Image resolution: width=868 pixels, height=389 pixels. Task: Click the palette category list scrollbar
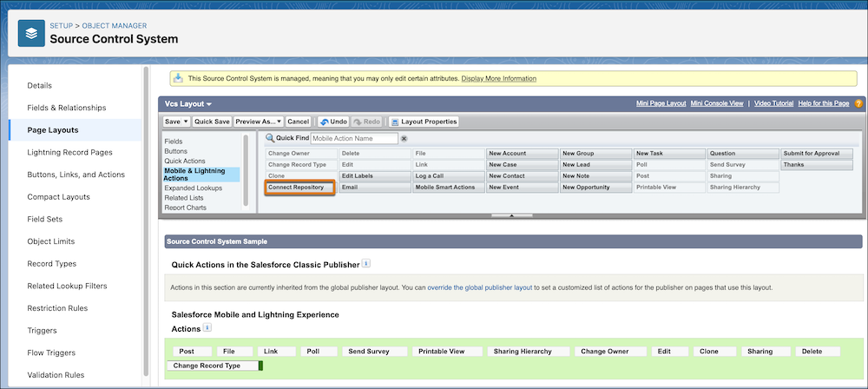click(x=246, y=171)
